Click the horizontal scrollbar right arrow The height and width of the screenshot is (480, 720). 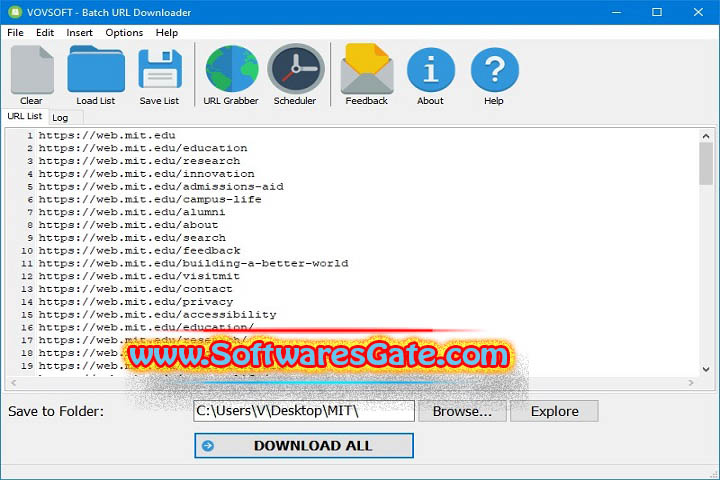coord(691,383)
